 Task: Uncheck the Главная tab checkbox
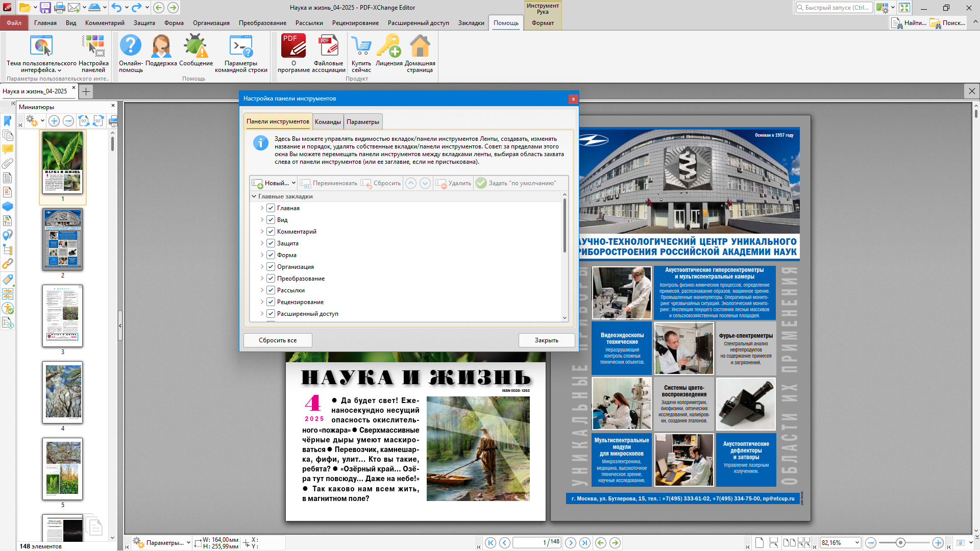(271, 208)
